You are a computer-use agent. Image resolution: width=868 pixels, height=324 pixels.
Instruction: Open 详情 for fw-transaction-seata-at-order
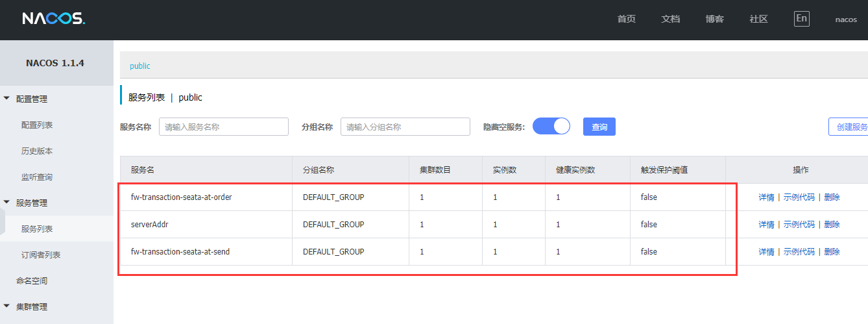pyautogui.click(x=766, y=197)
